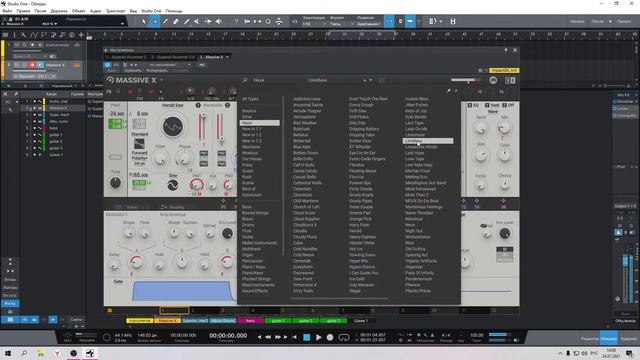
Task: Select the Bad Weather preset
Action: (305, 123)
